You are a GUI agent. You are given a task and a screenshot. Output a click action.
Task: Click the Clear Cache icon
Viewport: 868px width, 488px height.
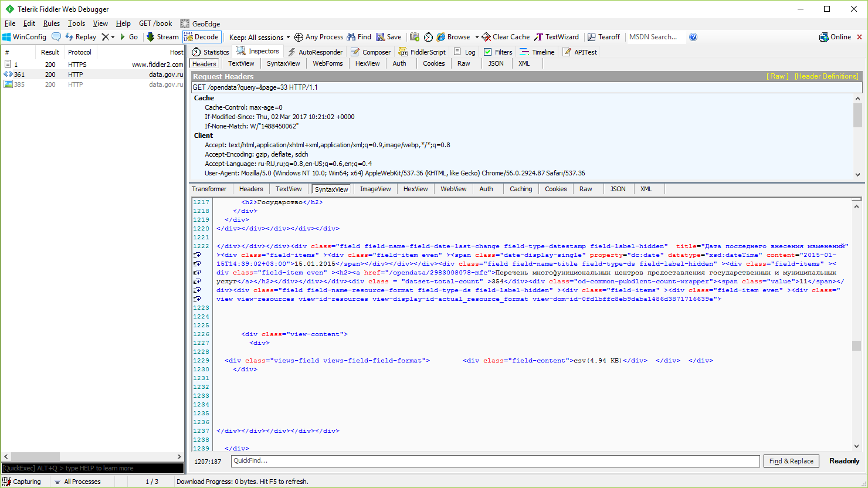point(486,37)
